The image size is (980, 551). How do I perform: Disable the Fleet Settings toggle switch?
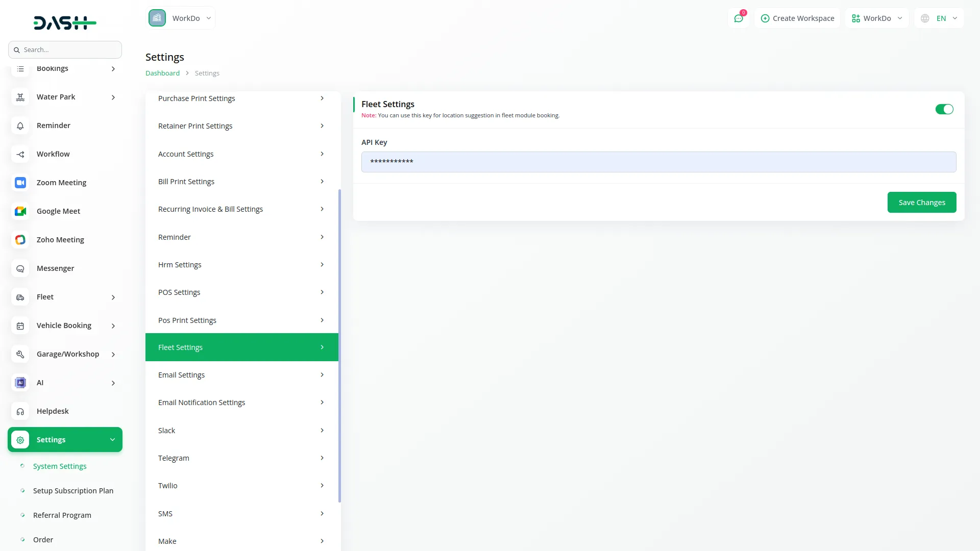coord(944,109)
